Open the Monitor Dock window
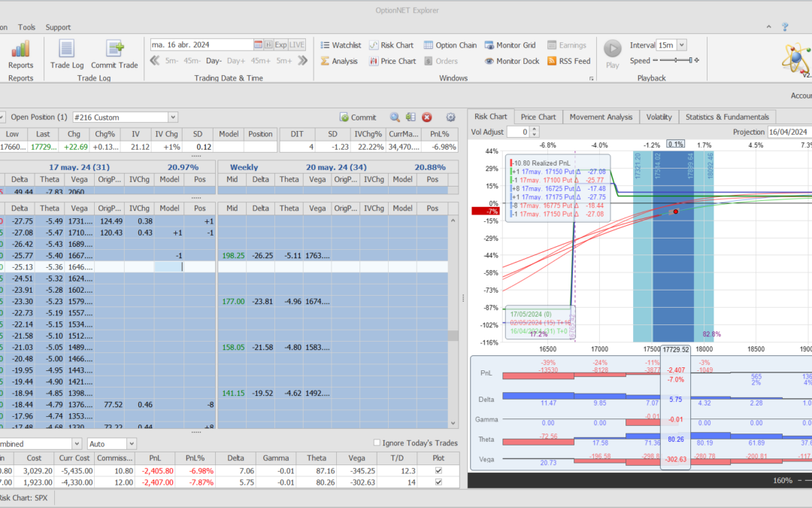Screen dimensions: 812x508 point(512,61)
